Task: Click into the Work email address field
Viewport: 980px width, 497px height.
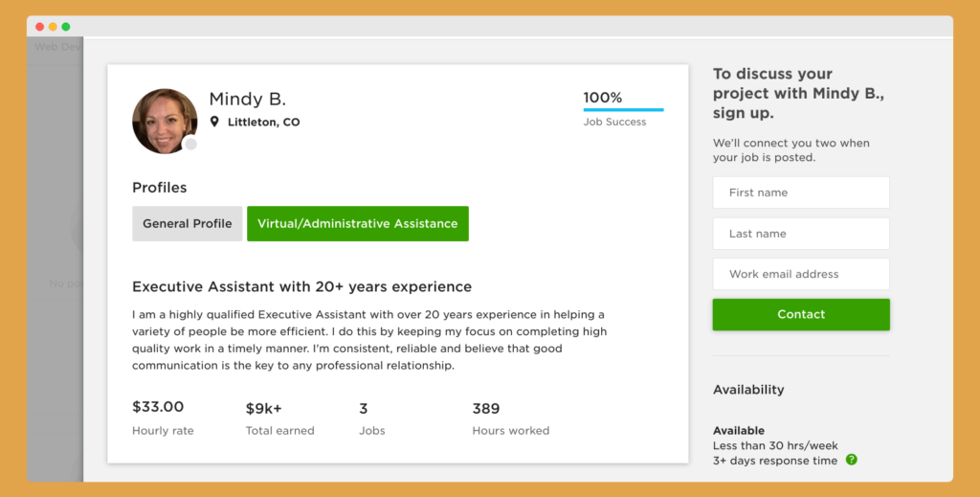Action: coord(801,274)
